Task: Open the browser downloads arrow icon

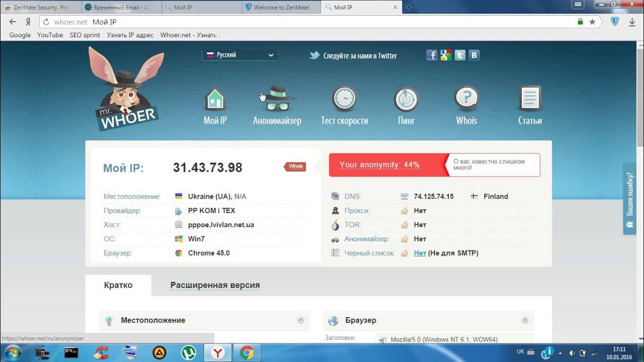Action: click(633, 22)
